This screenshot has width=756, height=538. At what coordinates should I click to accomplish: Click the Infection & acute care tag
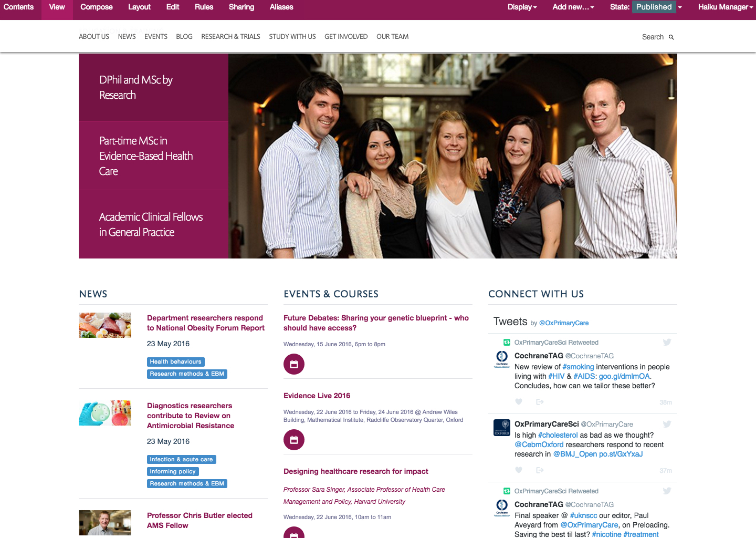pyautogui.click(x=181, y=460)
